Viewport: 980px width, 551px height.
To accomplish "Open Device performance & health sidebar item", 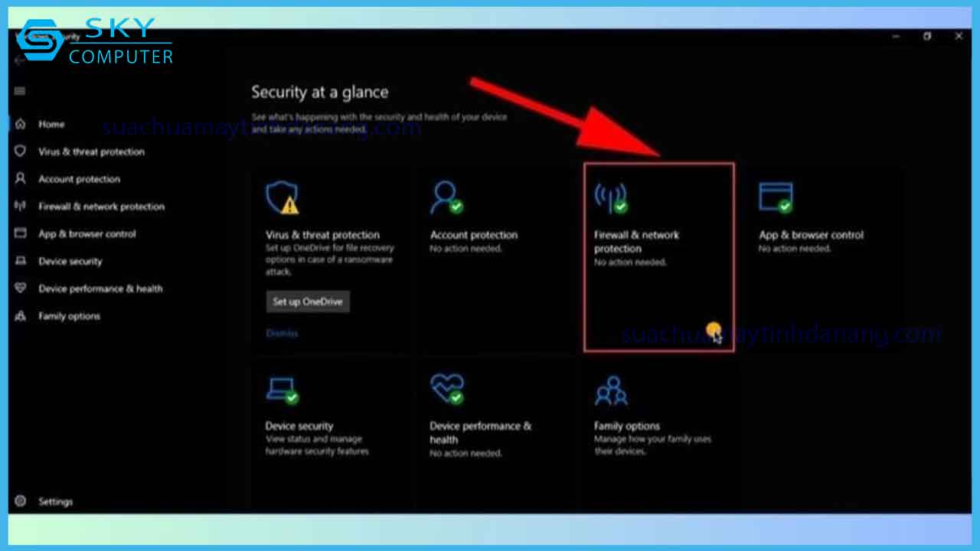I will 100,289.
